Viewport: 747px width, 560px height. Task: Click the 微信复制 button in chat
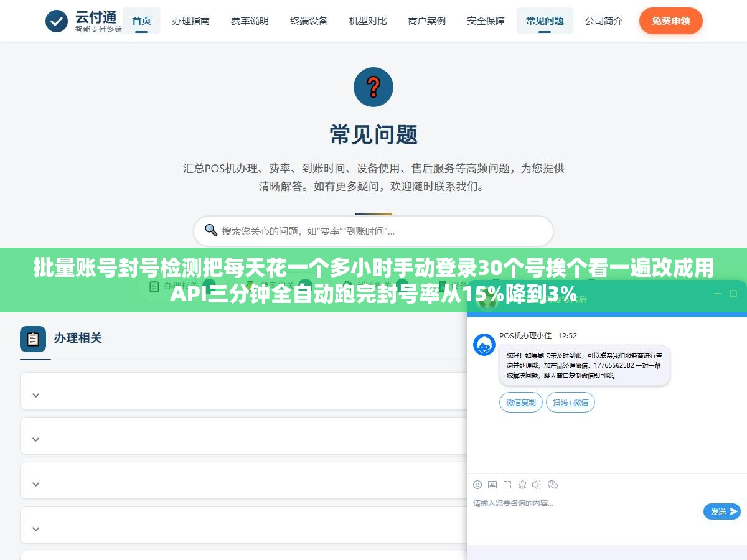click(x=521, y=403)
